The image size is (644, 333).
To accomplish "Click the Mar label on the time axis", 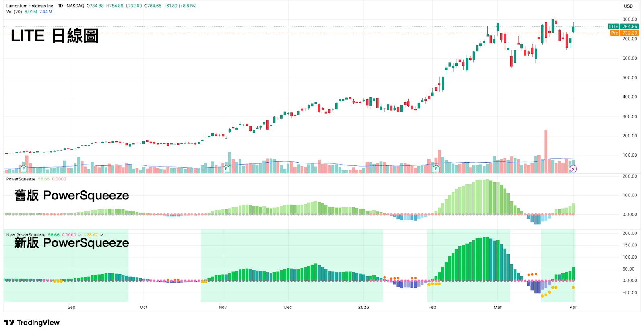I will tap(497, 307).
